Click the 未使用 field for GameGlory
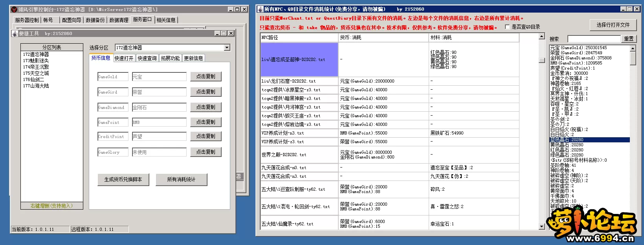Viewport: 644px width, 245px height. [x=159, y=152]
